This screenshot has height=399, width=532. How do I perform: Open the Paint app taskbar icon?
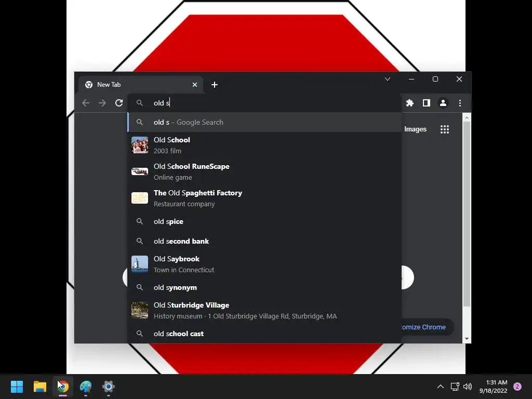coord(86,387)
